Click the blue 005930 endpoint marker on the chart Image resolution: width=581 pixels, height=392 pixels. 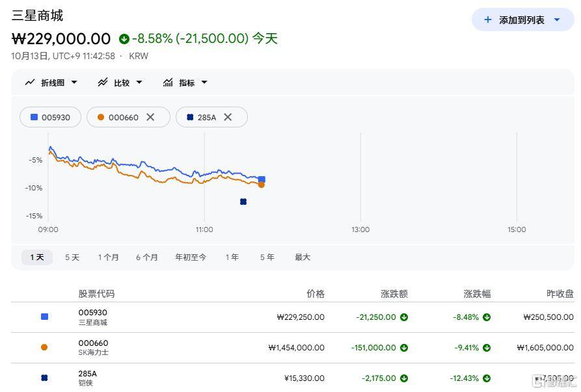pos(262,179)
